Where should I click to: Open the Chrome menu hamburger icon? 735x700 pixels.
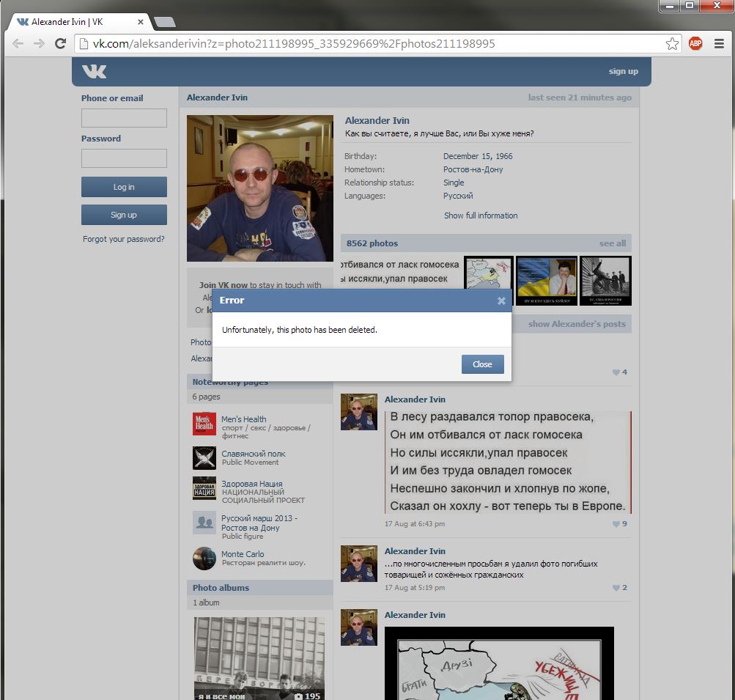point(719,43)
